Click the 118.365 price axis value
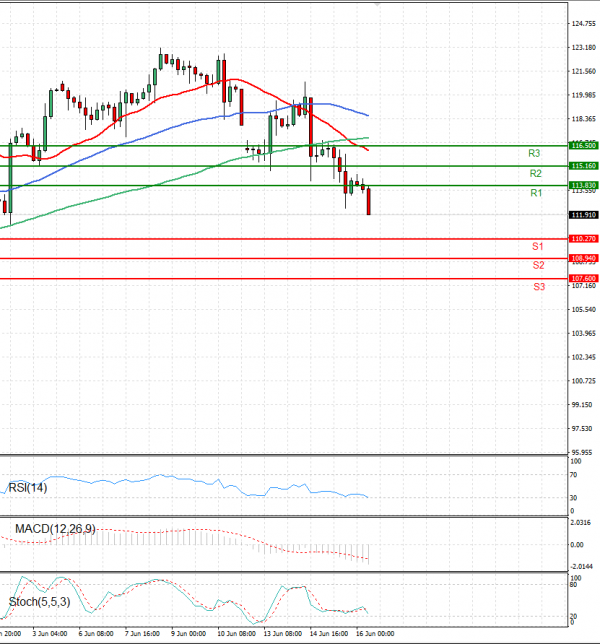The image size is (600, 644). click(584, 119)
